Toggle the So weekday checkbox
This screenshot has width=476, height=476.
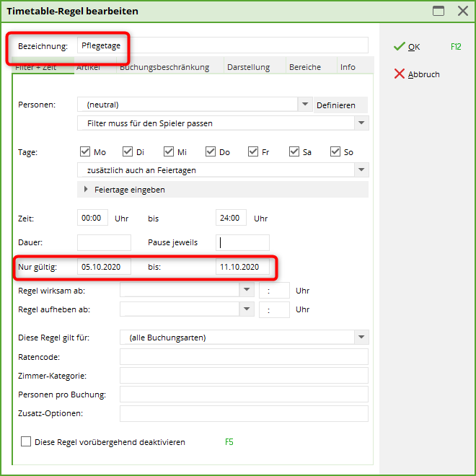(x=335, y=151)
